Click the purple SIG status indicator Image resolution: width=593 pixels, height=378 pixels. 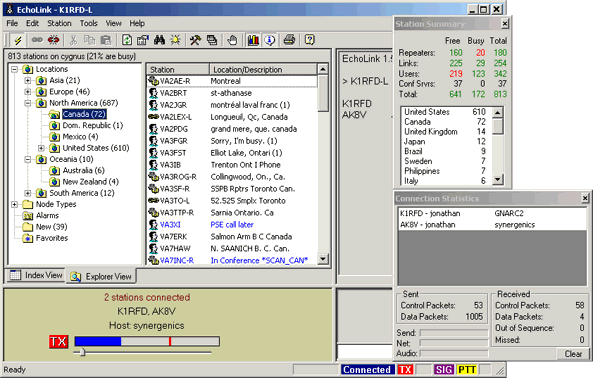point(444,369)
